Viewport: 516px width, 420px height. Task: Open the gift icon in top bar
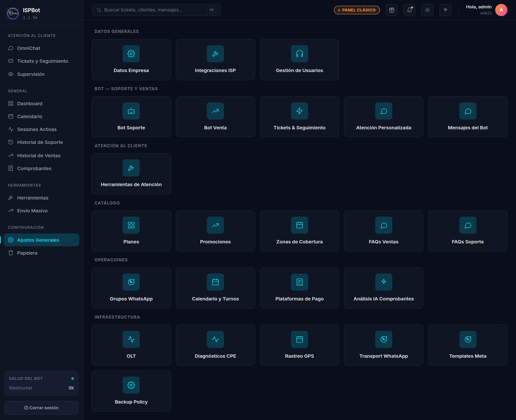pyautogui.click(x=392, y=10)
